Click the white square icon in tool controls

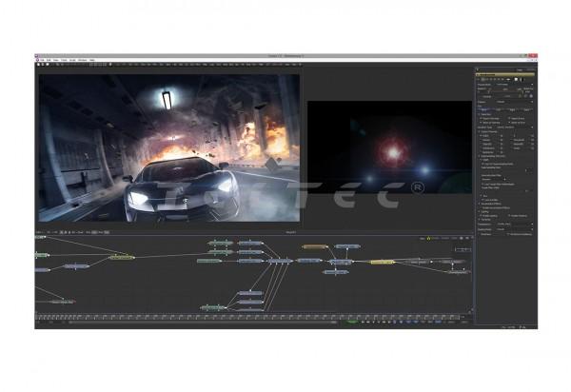[516, 79]
